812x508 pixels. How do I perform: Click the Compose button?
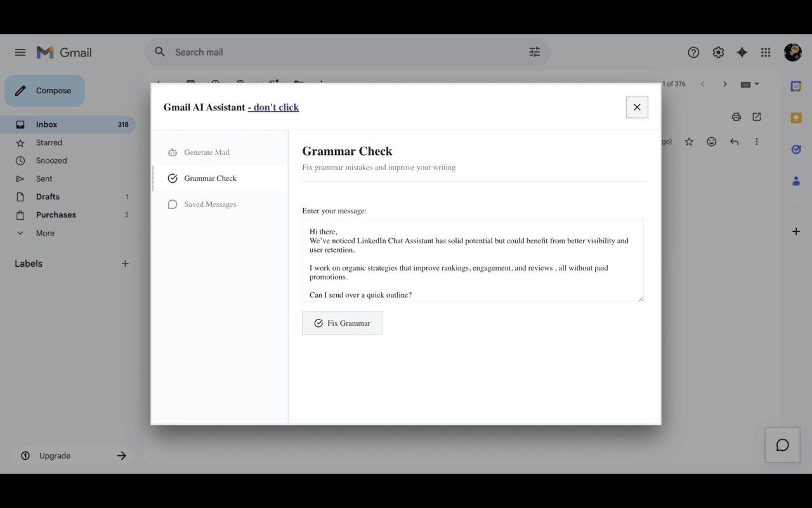(x=44, y=91)
